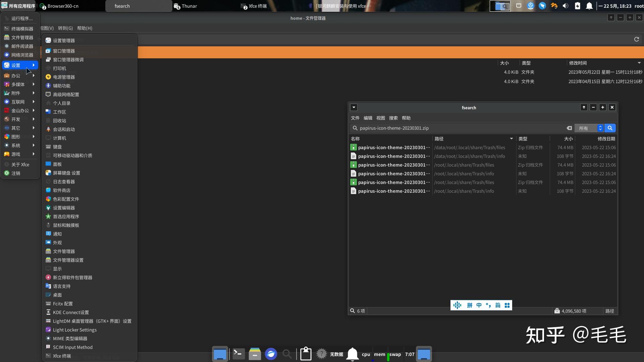Sort fsearch results by 路径 column
Viewport: 644px width, 362px height.
point(474,139)
